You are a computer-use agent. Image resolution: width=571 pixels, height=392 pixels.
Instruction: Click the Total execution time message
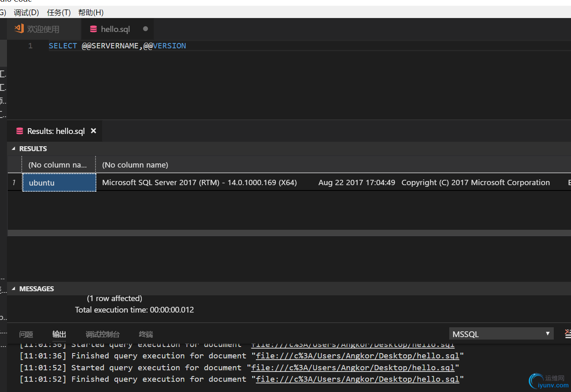[x=134, y=310]
